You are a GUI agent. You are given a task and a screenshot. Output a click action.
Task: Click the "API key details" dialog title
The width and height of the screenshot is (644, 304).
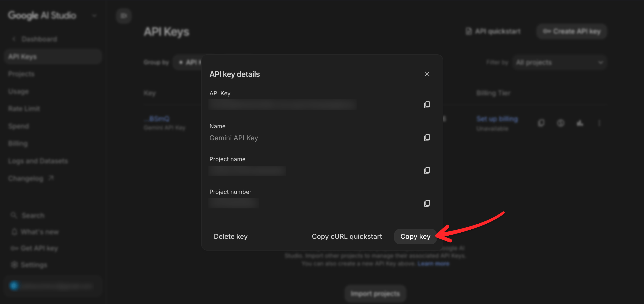[x=234, y=74]
